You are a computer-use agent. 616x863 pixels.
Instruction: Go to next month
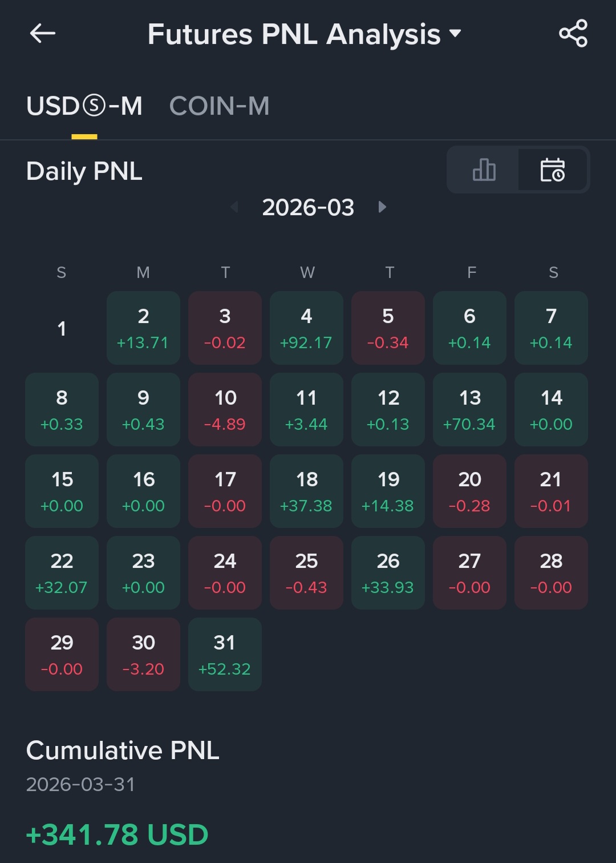382,207
